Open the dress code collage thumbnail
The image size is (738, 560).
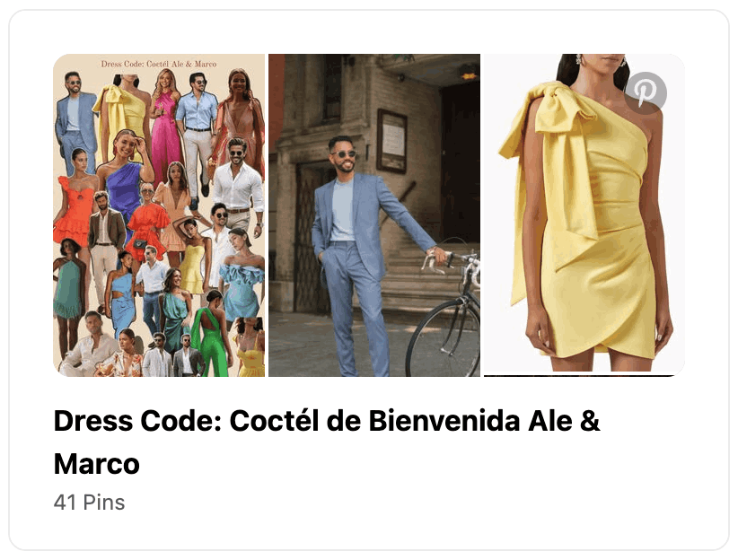tap(159, 215)
